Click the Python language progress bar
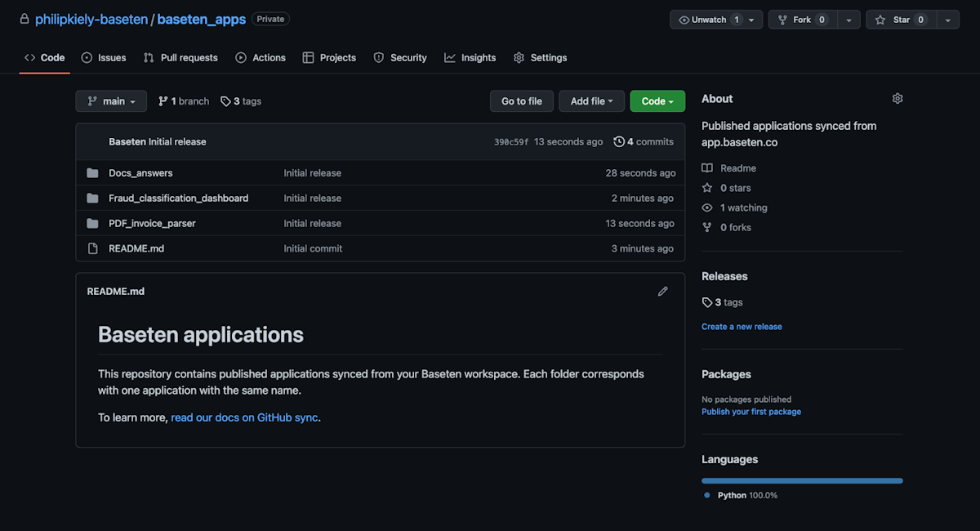Viewport: 980px width, 531px height. [802, 480]
